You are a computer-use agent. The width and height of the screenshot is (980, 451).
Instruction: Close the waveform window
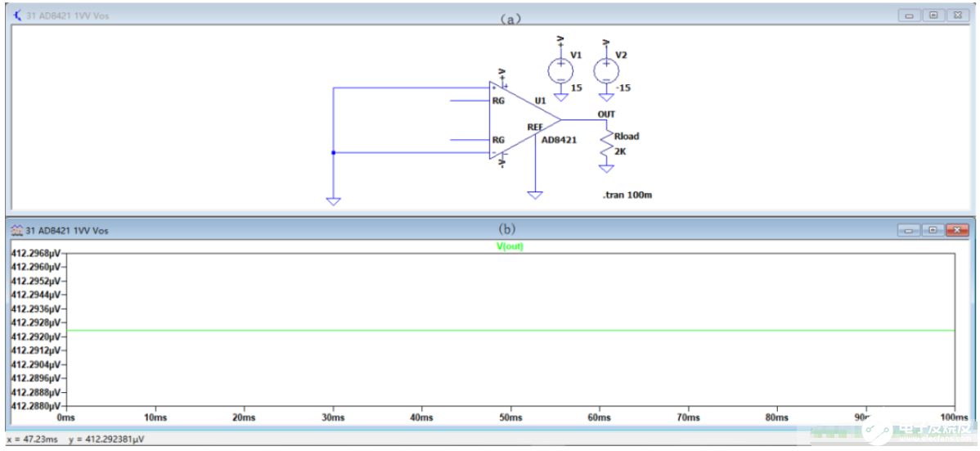[957, 231]
